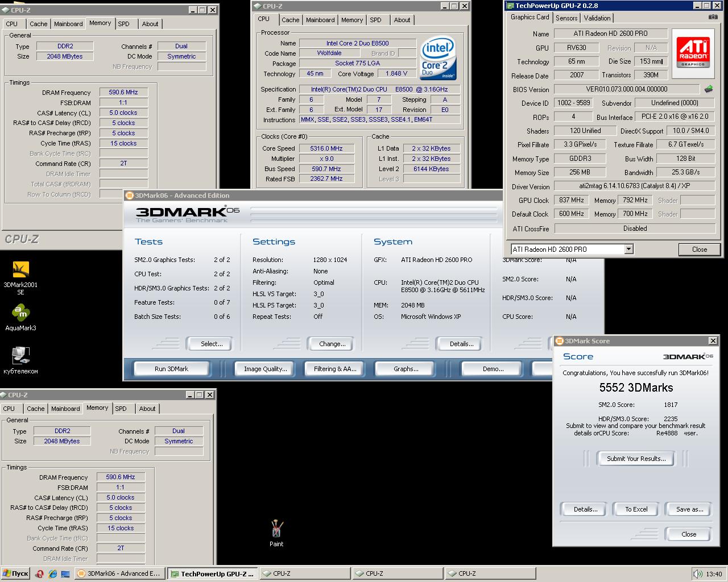The width and height of the screenshot is (728, 582).
Task: Activate the TechPowerUp GPU-Z taskbar button
Action: 213,574
